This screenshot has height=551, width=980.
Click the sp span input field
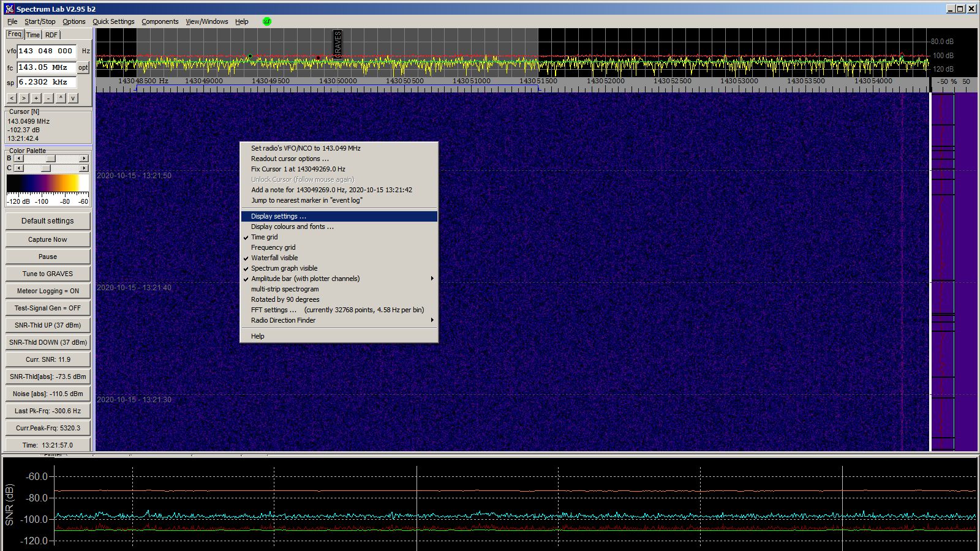tap(47, 82)
